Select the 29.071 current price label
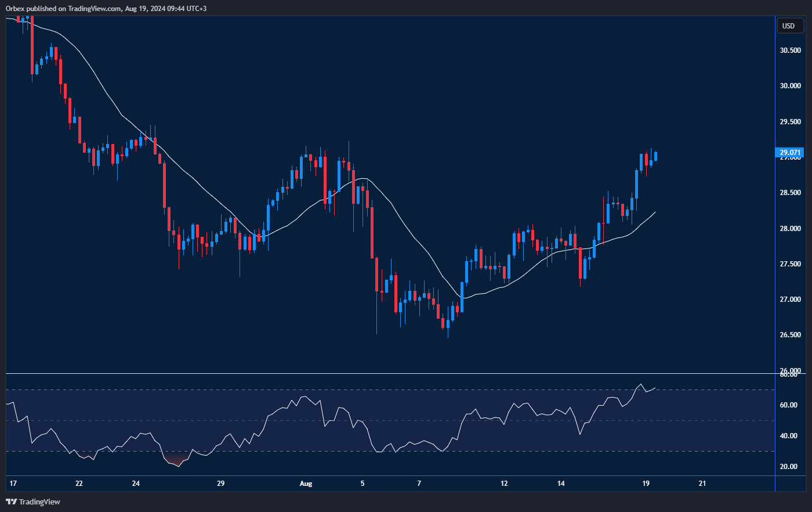Screen dimensions: 812x512 790,153
